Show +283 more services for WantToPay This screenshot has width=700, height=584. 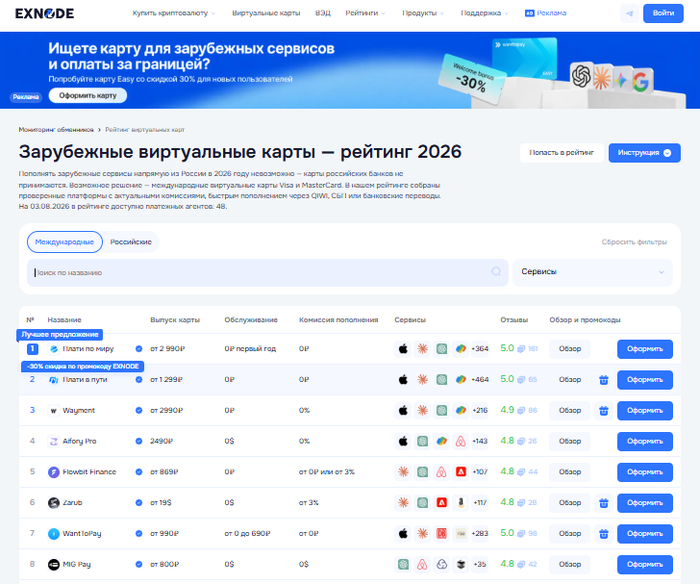pyautogui.click(x=480, y=534)
